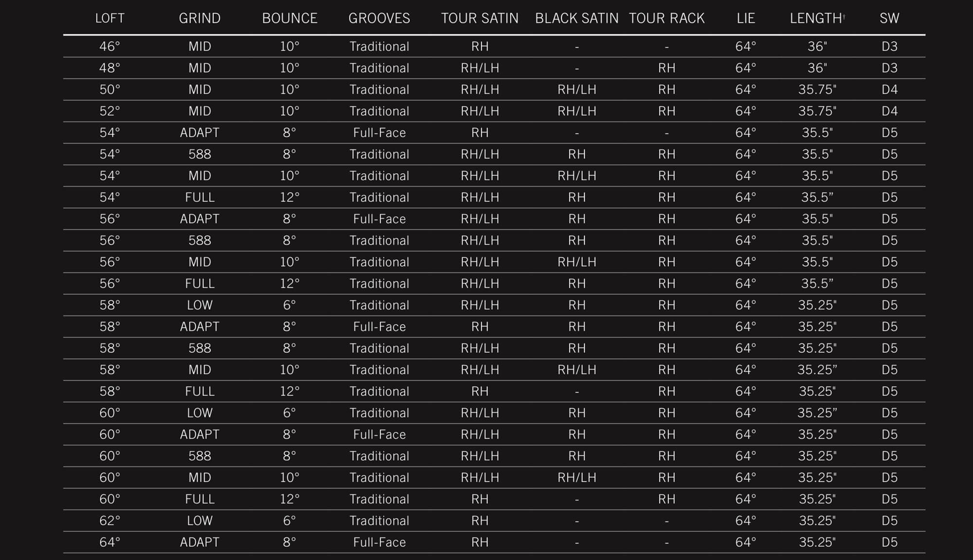
Task: Select the TOUR SATIN column header
Action: tap(480, 18)
